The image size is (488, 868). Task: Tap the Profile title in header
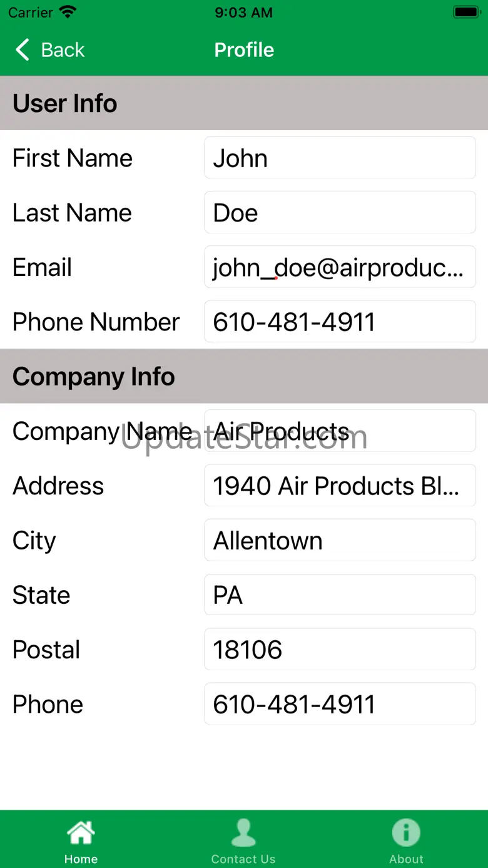click(244, 49)
